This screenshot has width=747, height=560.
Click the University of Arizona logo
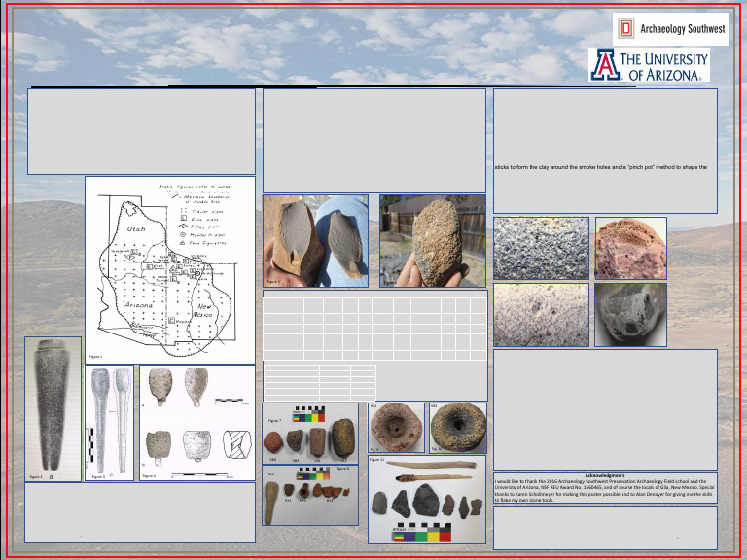click(648, 65)
